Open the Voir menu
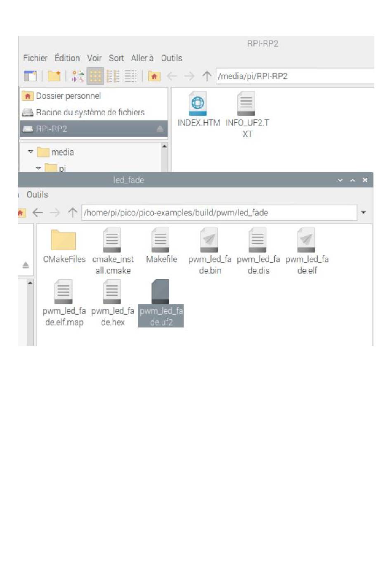The width and height of the screenshot is (392, 586). [94, 58]
